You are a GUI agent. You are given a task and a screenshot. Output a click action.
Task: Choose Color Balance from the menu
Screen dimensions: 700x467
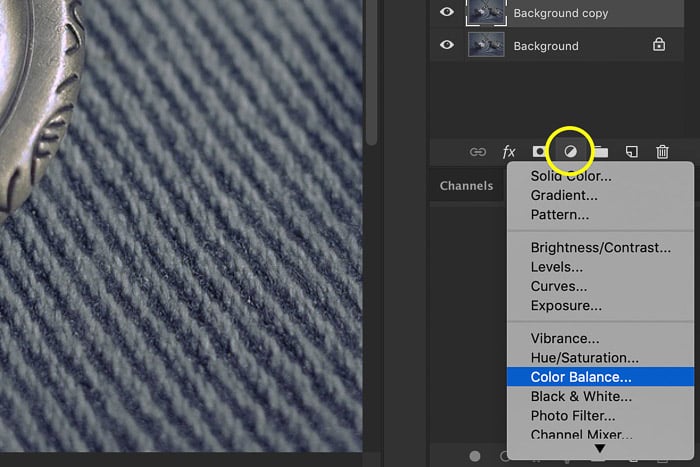[x=581, y=377]
